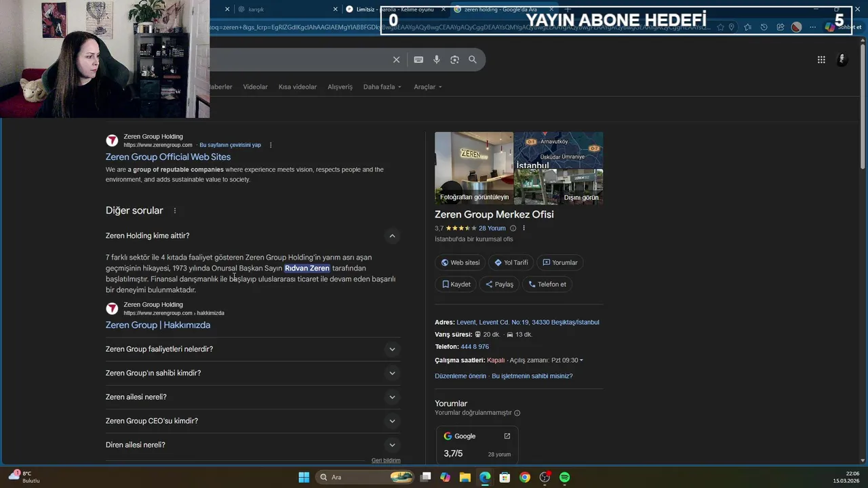Switch to Kısa videolar search tab
Image resolution: width=868 pixels, height=488 pixels.
(x=297, y=87)
